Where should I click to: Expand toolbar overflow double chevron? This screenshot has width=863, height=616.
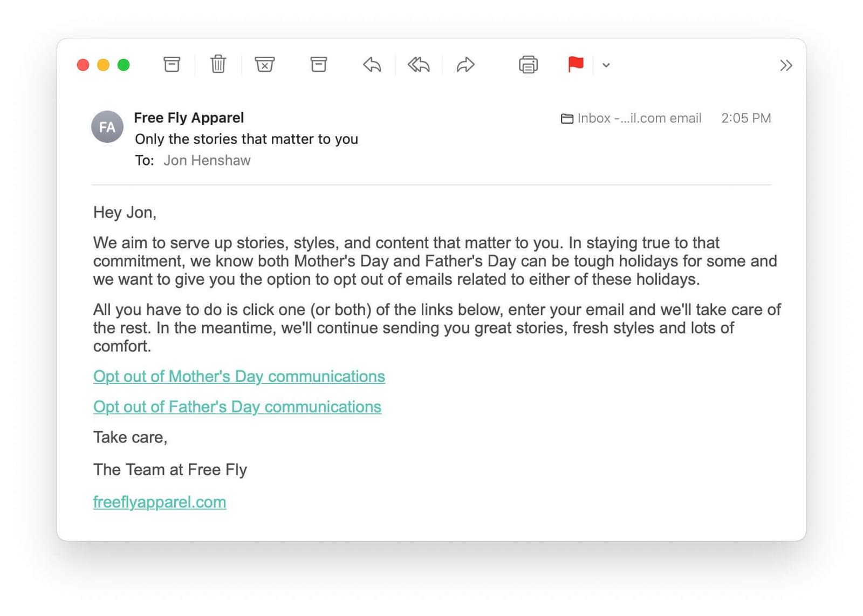coord(786,65)
